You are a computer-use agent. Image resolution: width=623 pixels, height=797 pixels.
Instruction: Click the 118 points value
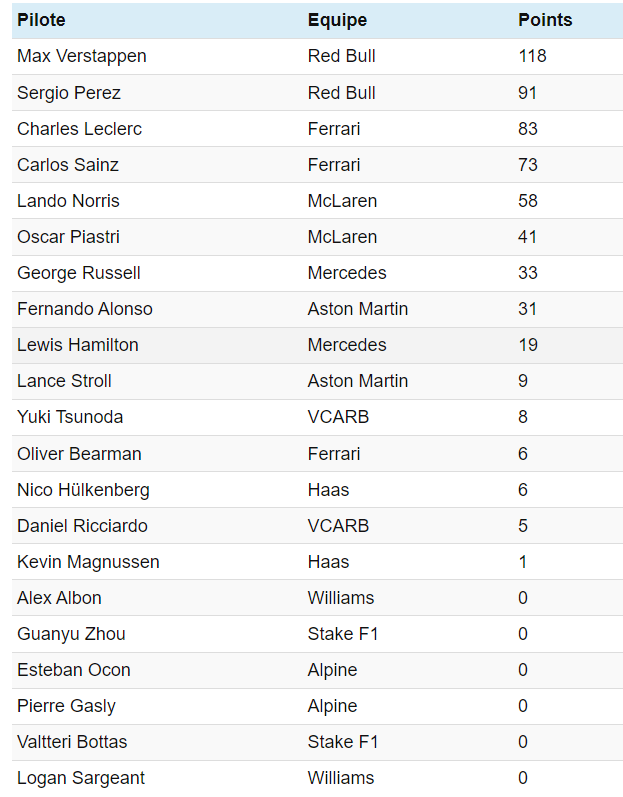point(532,56)
